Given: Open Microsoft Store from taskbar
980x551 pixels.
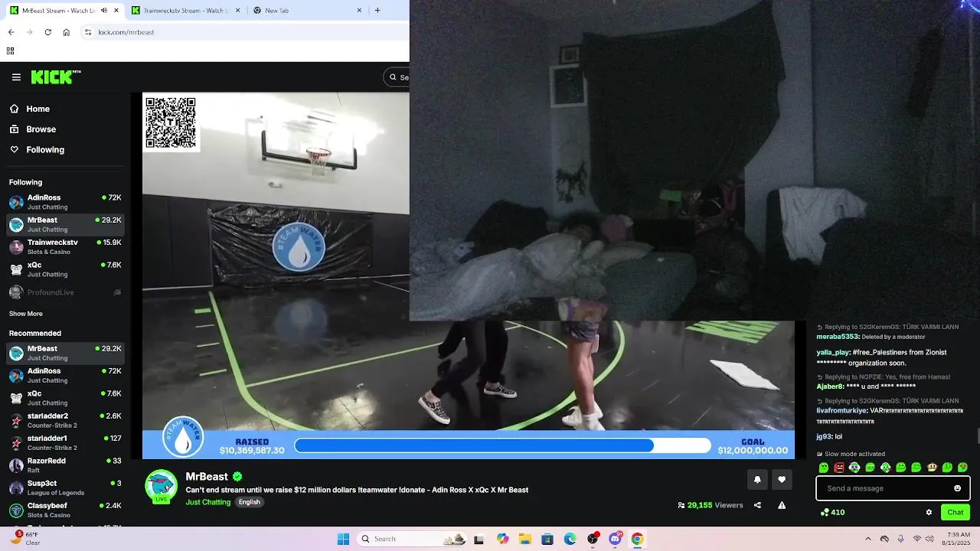Looking at the screenshot, I should (547, 539).
